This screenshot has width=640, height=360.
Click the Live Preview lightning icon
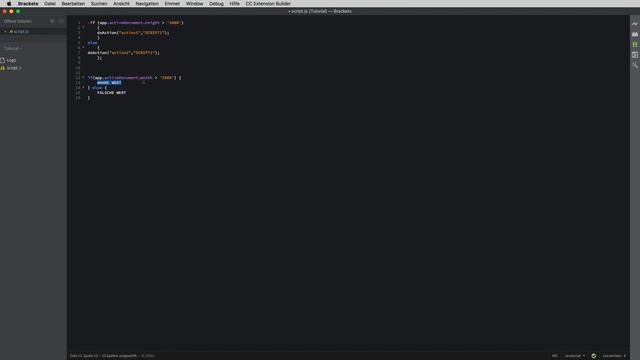click(x=635, y=24)
